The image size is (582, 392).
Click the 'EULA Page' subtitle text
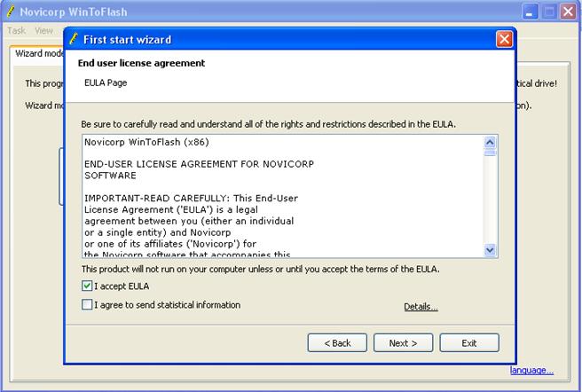click(x=106, y=82)
